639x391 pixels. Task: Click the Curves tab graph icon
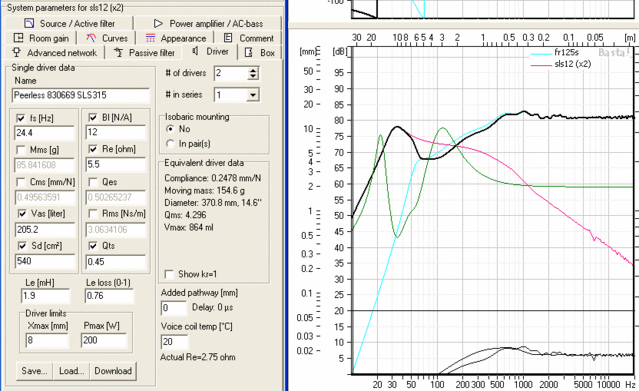(x=91, y=38)
